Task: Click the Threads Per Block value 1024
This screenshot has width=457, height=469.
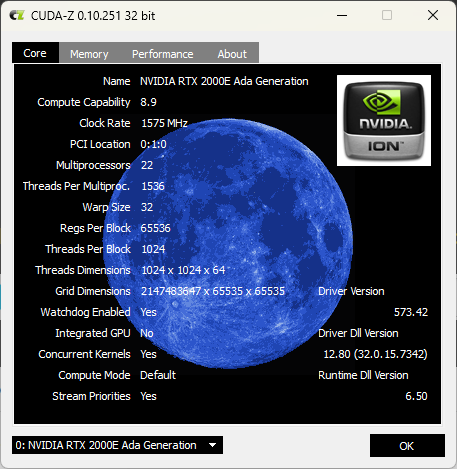Action: 153,249
